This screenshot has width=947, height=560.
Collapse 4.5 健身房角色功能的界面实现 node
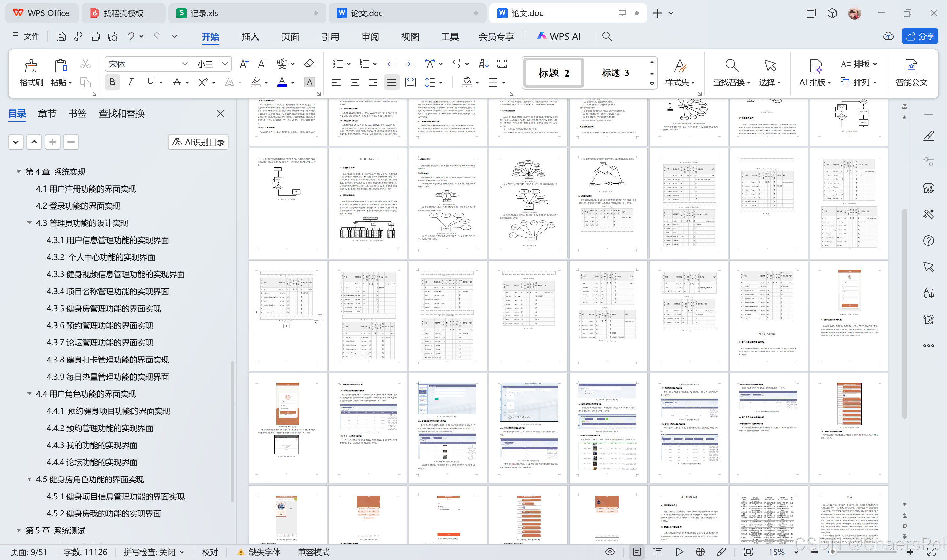click(x=29, y=479)
